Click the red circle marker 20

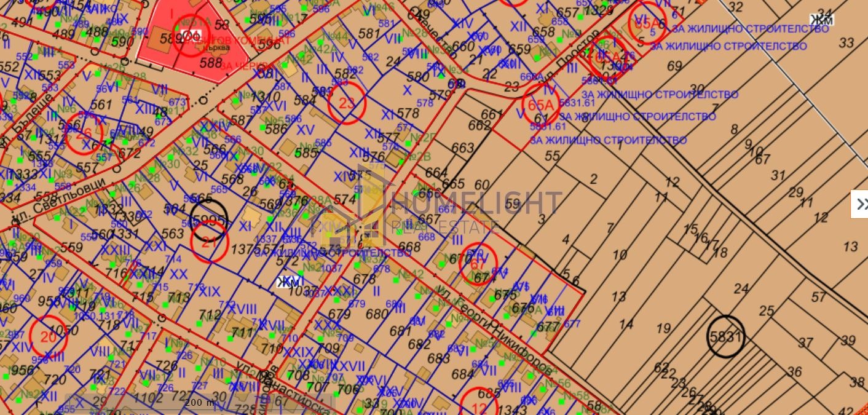point(49,334)
